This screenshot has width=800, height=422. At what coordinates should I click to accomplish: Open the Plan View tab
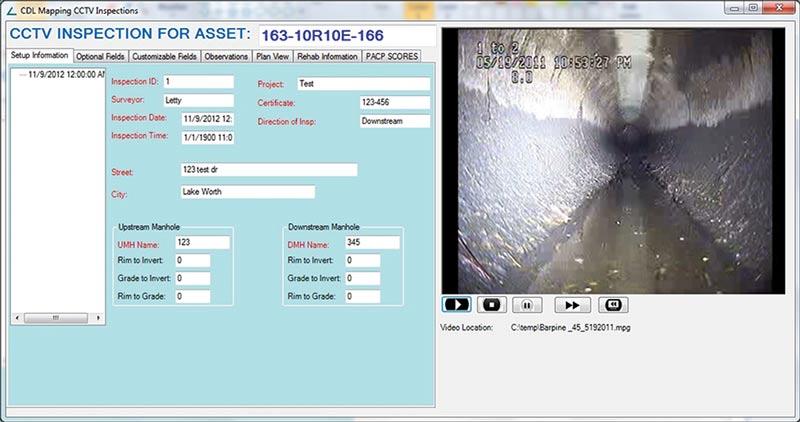[x=271, y=56]
